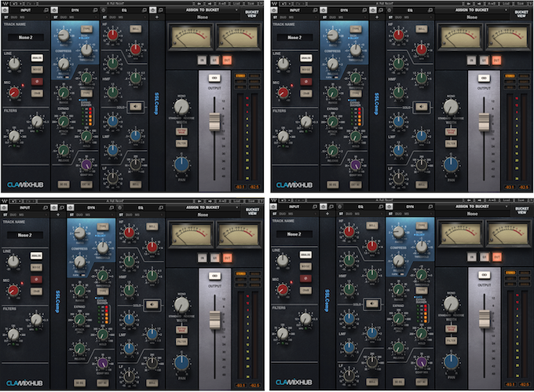Click BUCKET VIEW in top-left window
The image size is (534, 392).
(252, 13)
